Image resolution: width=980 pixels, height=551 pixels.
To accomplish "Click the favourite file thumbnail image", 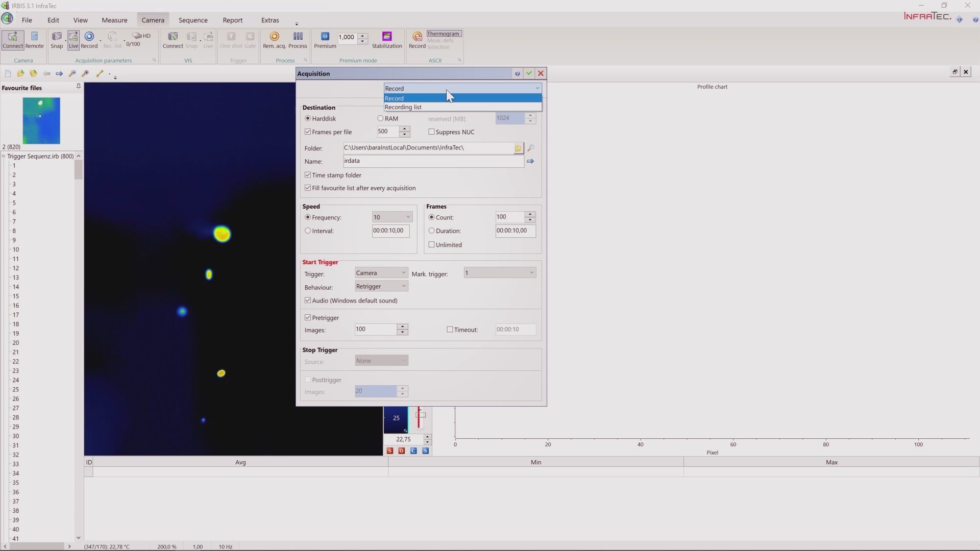I will click(x=41, y=121).
